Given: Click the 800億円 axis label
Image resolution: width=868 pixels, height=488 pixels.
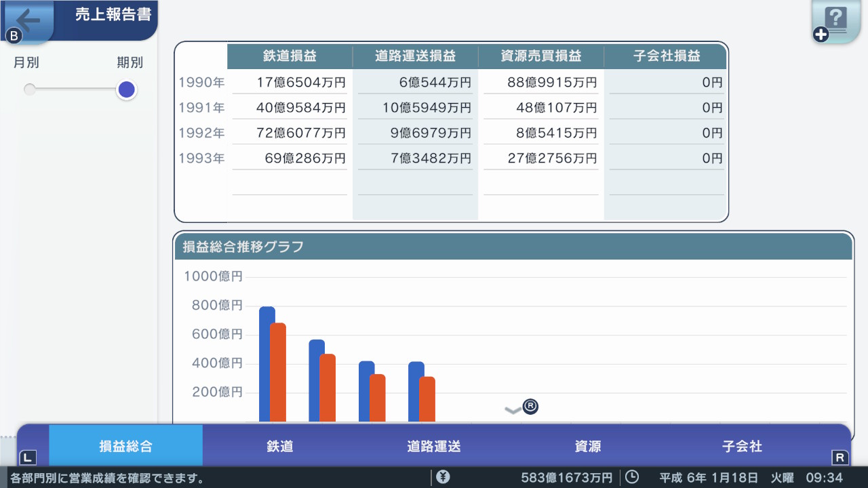Looking at the screenshot, I should coord(217,306).
